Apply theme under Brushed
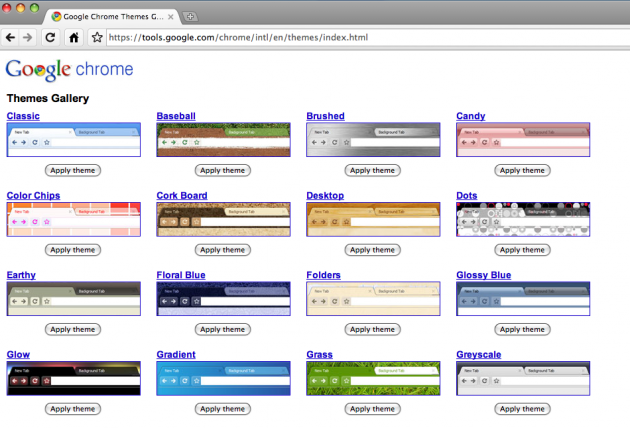 [372, 170]
